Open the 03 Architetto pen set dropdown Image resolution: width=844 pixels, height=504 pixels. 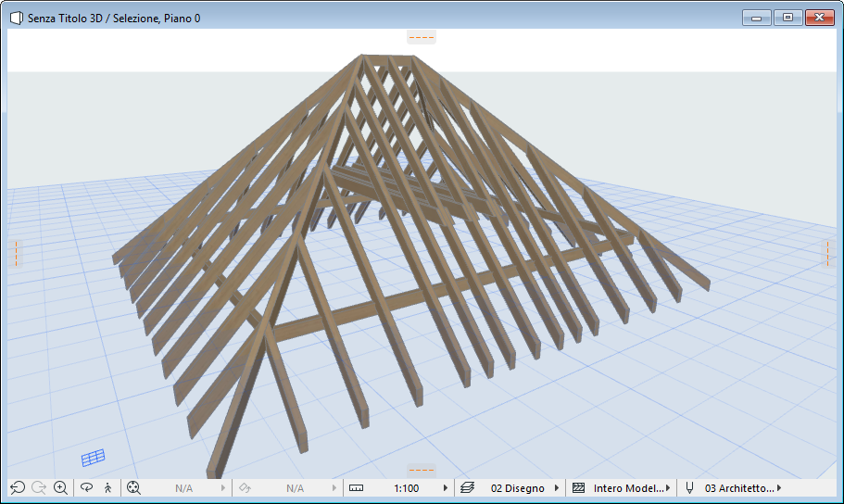779,487
